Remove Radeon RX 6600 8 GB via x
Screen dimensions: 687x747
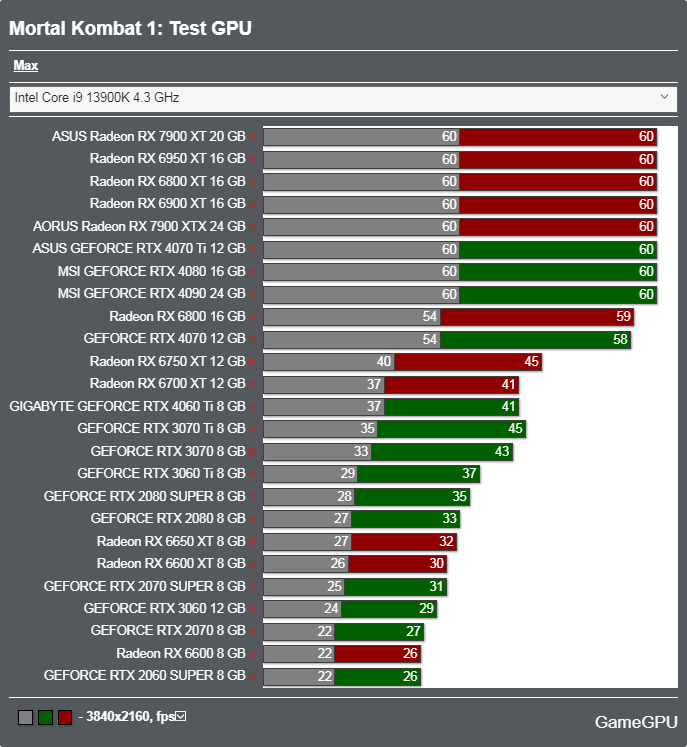253,654
